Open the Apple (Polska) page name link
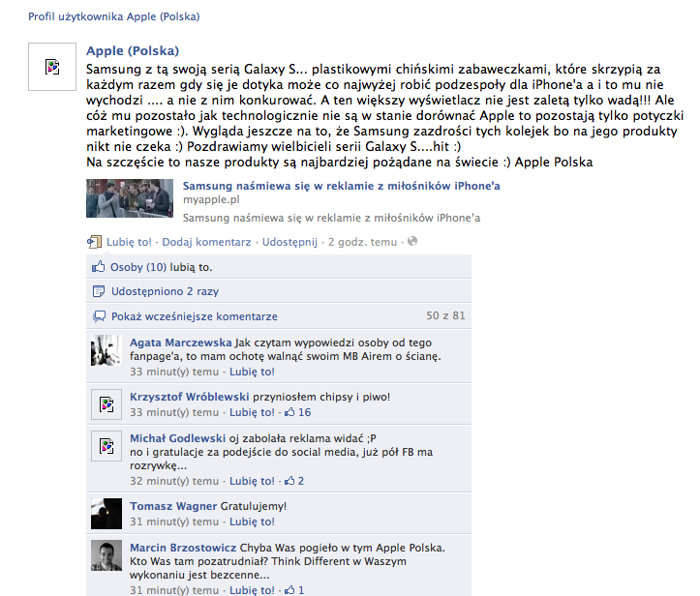 133,51
